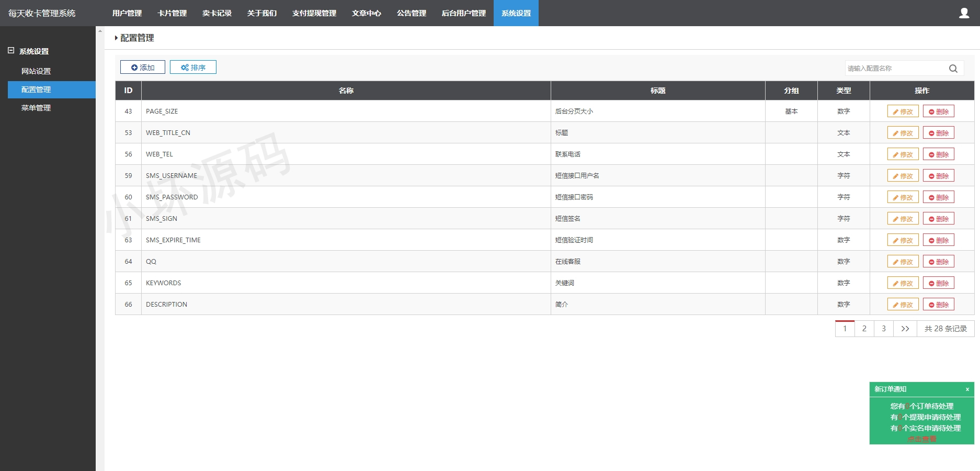Open the 卡片管理 menu
Screen dimensions: 980x471
point(172,13)
